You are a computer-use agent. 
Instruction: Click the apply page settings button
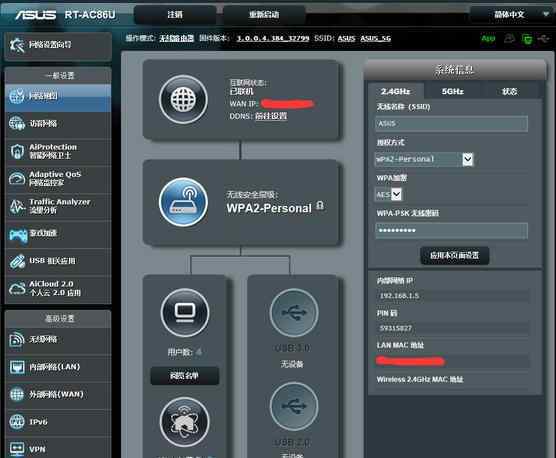pos(455,256)
